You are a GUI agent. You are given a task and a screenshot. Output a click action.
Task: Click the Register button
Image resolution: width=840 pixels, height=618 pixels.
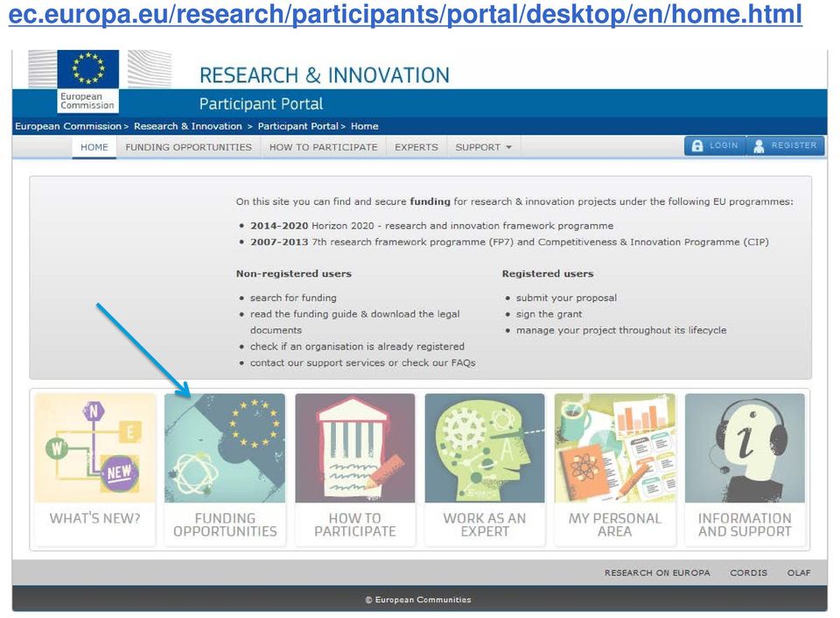786,146
